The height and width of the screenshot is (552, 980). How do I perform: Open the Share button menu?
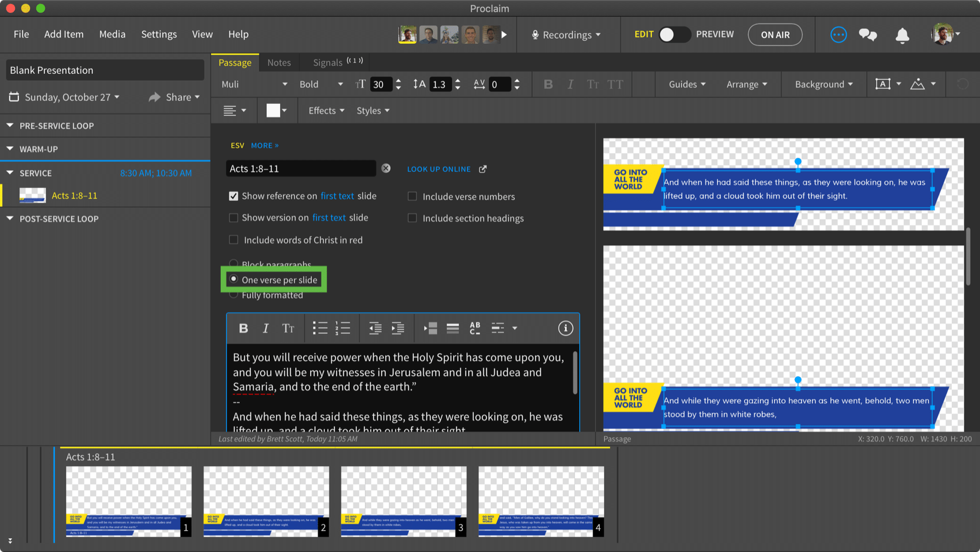174,97
